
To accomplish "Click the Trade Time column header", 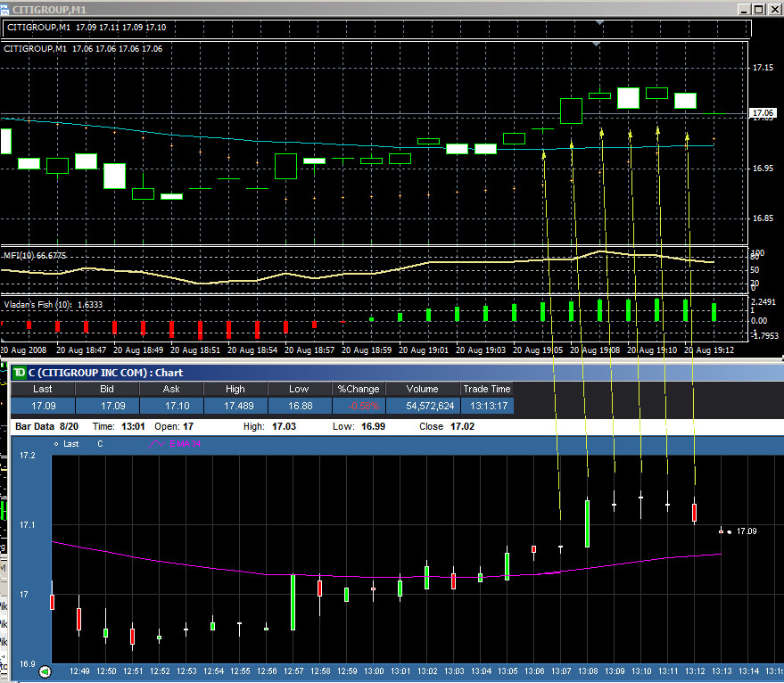I will [x=487, y=389].
